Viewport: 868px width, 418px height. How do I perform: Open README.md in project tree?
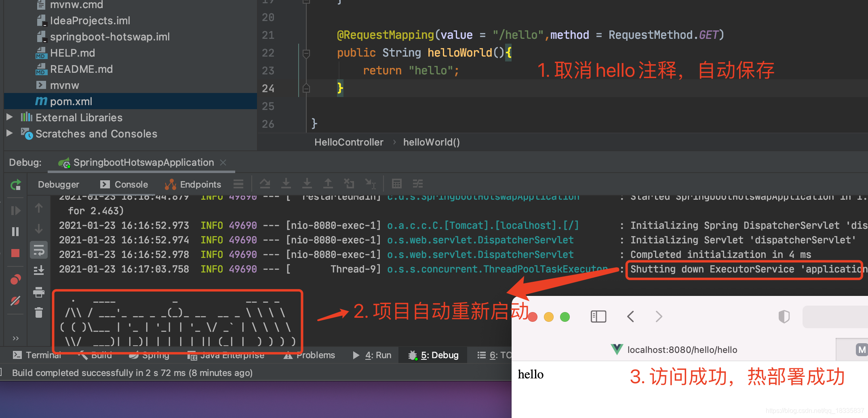pyautogui.click(x=74, y=69)
